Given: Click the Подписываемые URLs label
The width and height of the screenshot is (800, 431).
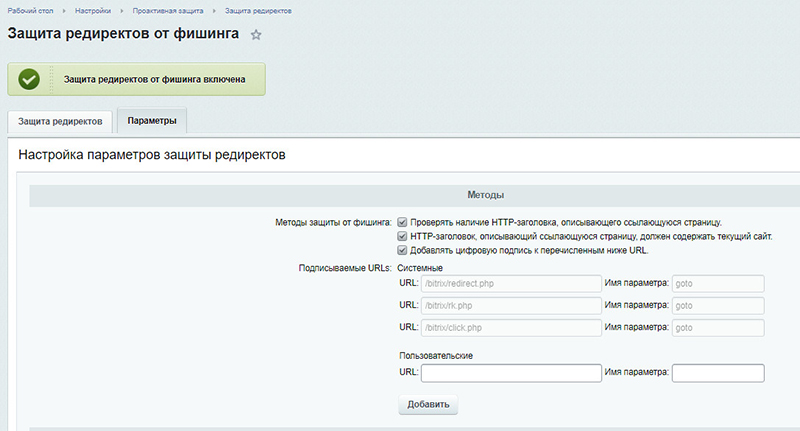Looking at the screenshot, I should [345, 268].
